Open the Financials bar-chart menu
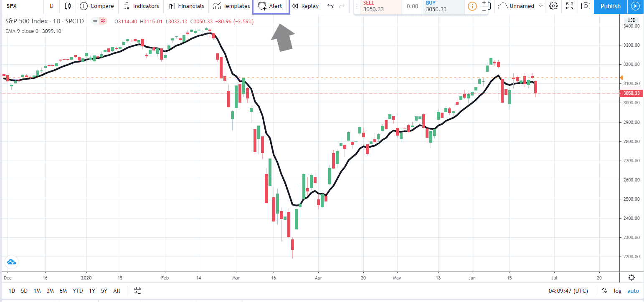This screenshot has width=644, height=302. (x=186, y=6)
